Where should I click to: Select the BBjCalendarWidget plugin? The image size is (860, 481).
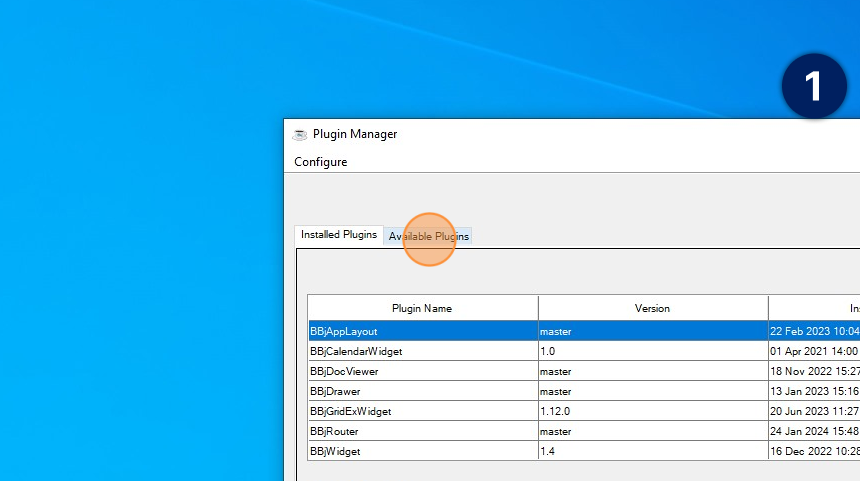pyautogui.click(x=422, y=351)
